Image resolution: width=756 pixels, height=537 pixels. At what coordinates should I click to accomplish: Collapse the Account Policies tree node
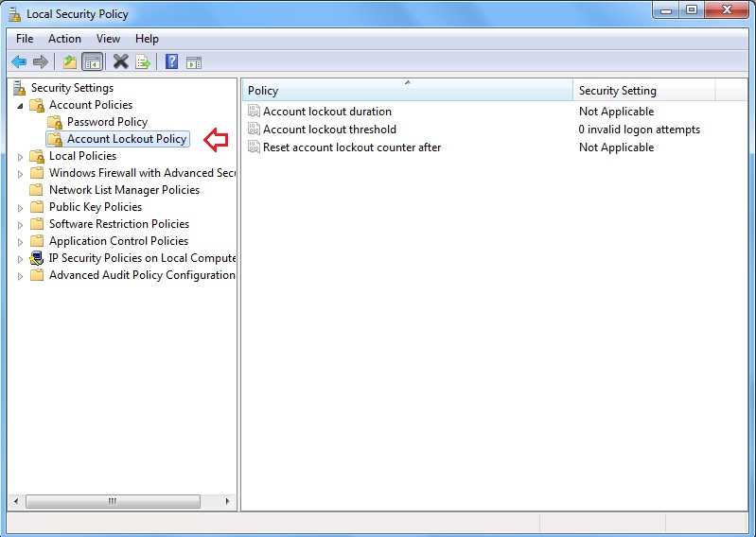[21, 105]
